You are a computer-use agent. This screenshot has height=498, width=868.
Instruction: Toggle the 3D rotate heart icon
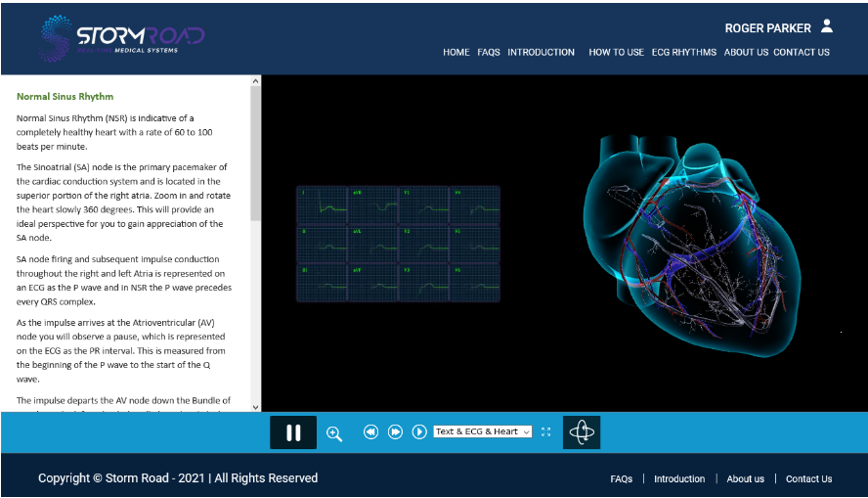[582, 432]
